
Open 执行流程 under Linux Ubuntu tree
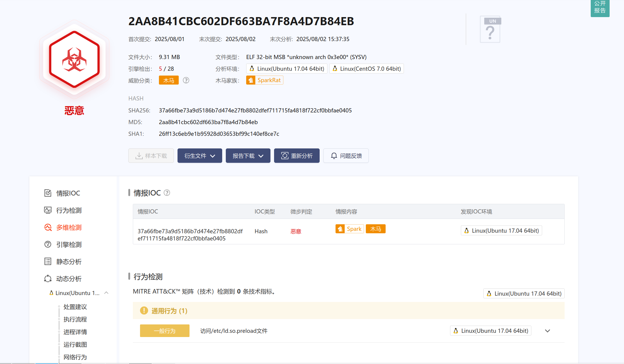click(x=75, y=319)
